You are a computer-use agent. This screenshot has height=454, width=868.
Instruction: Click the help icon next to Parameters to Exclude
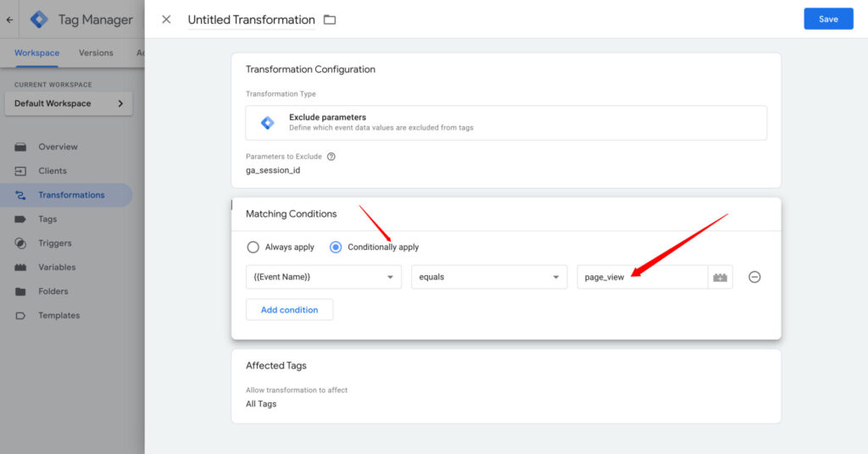(x=331, y=157)
